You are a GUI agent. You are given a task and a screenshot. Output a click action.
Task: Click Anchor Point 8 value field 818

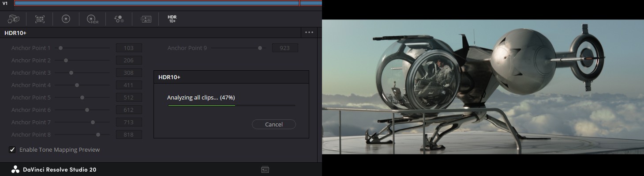click(129, 134)
